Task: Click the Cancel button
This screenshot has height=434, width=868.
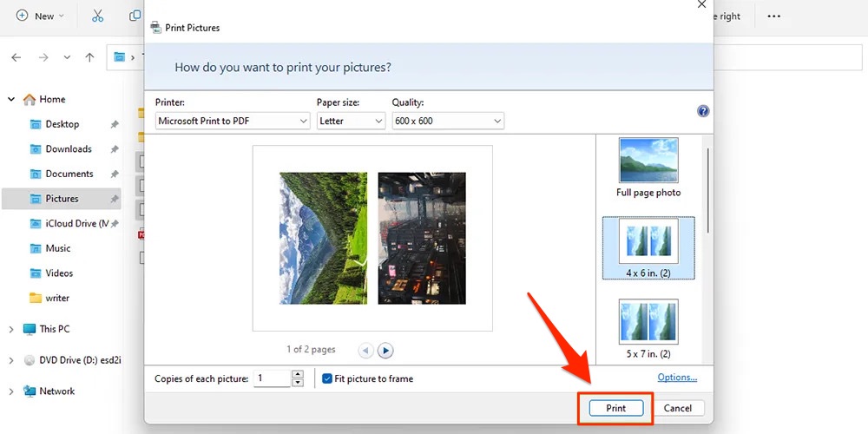Action: pos(678,408)
